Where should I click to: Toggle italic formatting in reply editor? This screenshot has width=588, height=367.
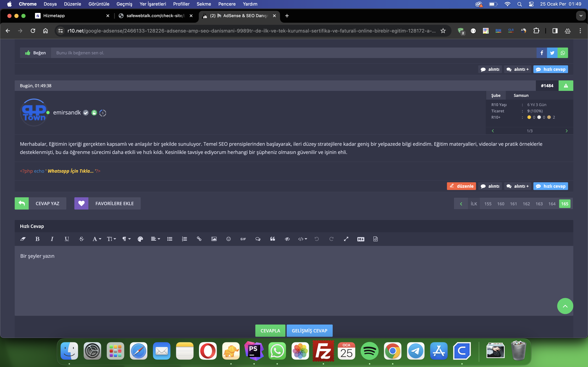[x=52, y=239]
